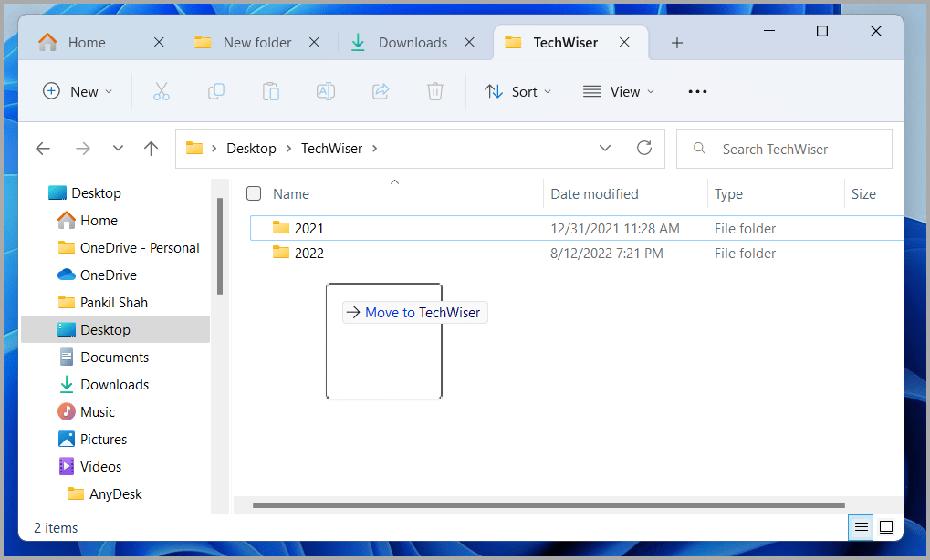The width and height of the screenshot is (930, 560).
Task: Open Pankil Shah folder in sidebar
Action: click(x=102, y=302)
